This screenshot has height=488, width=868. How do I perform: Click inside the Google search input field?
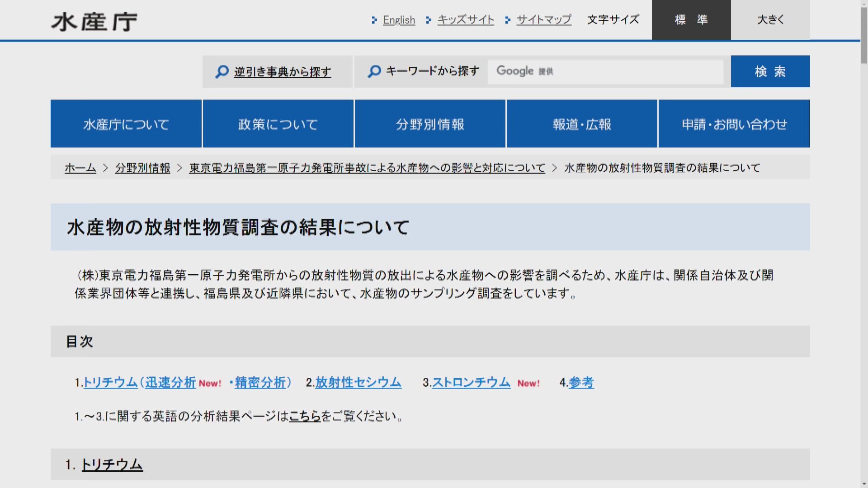click(x=610, y=71)
